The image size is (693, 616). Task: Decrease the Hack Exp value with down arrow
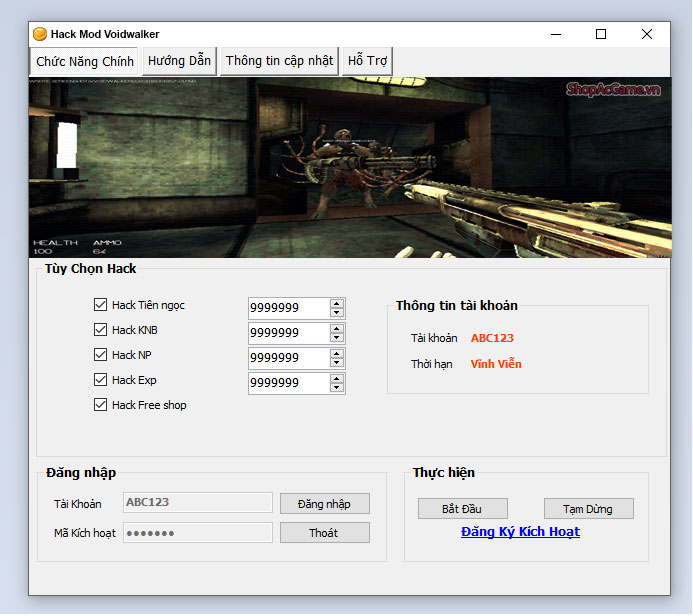click(337, 388)
